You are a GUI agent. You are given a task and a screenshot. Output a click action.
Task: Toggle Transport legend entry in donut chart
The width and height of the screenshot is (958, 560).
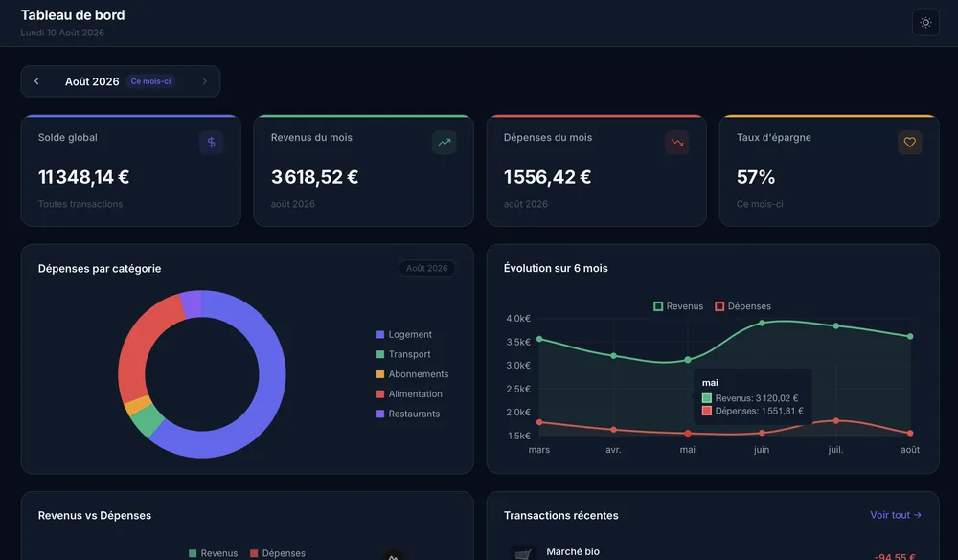(x=403, y=354)
